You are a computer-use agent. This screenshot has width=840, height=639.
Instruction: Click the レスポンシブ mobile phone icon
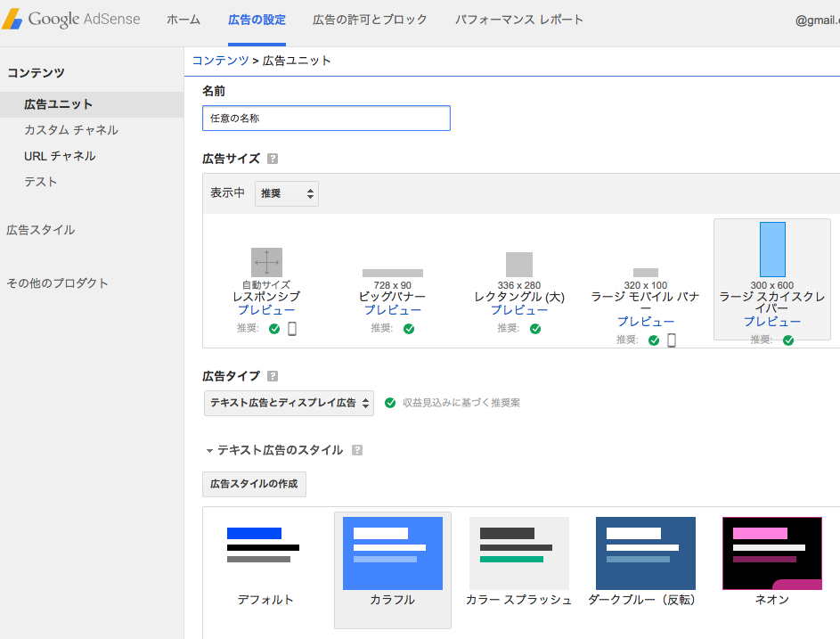point(292,329)
